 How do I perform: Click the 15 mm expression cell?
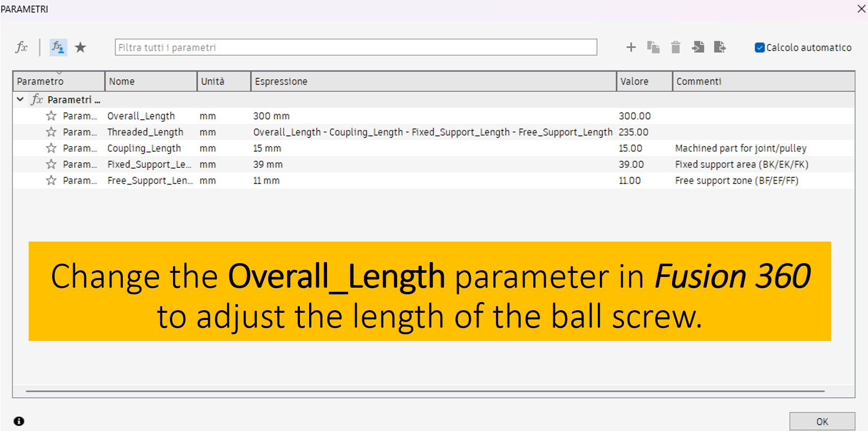pos(267,148)
